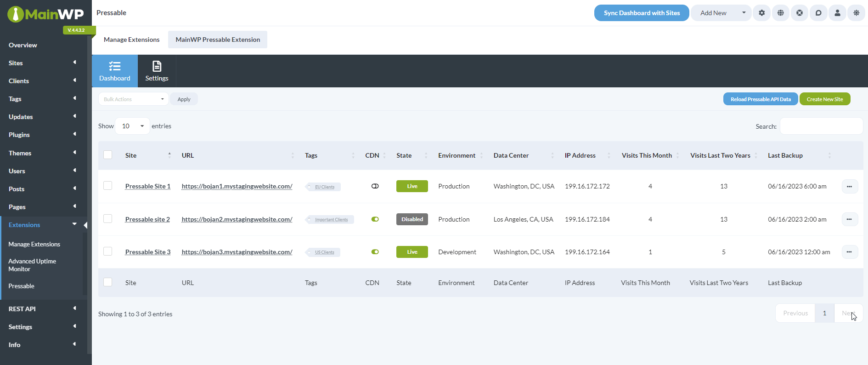Open the lifebuoy help icon
The height and width of the screenshot is (365, 868).
point(800,13)
